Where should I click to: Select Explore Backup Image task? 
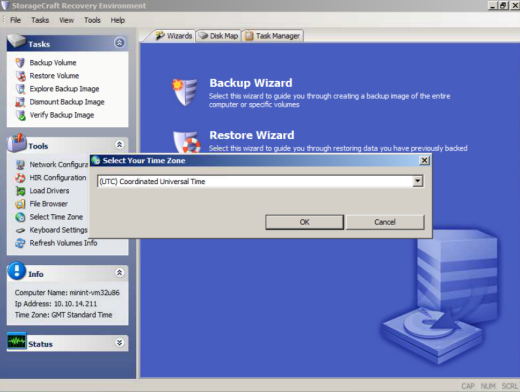(x=64, y=89)
